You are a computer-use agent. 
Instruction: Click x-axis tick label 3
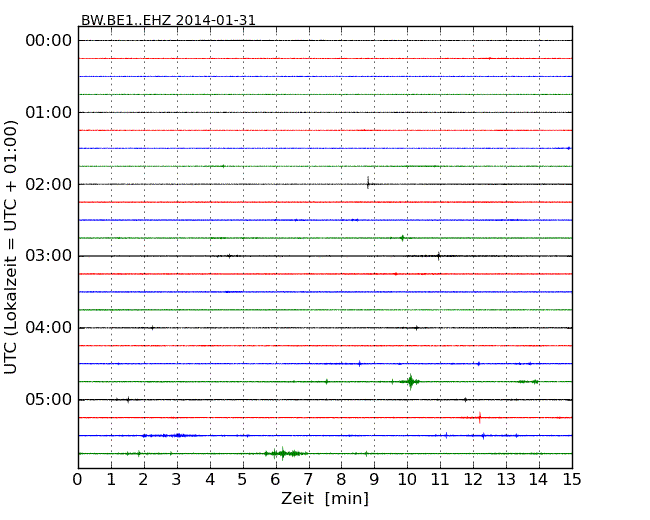pos(177,480)
